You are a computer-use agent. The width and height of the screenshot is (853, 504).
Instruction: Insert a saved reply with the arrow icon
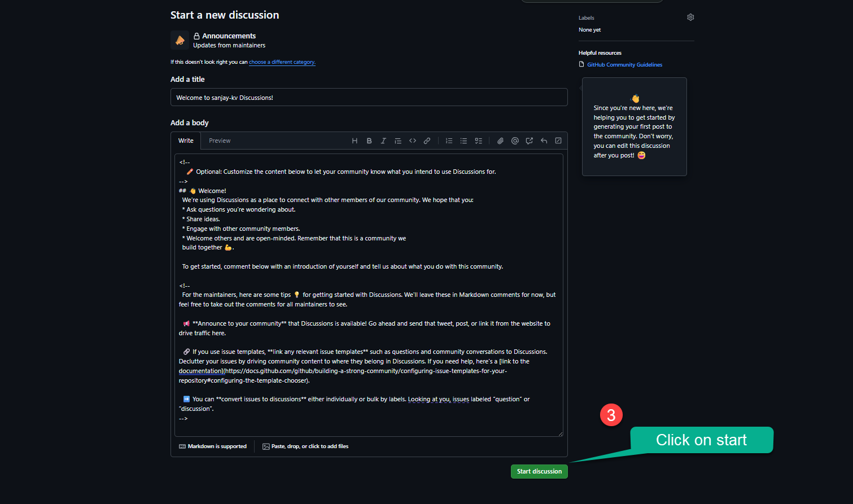(544, 141)
